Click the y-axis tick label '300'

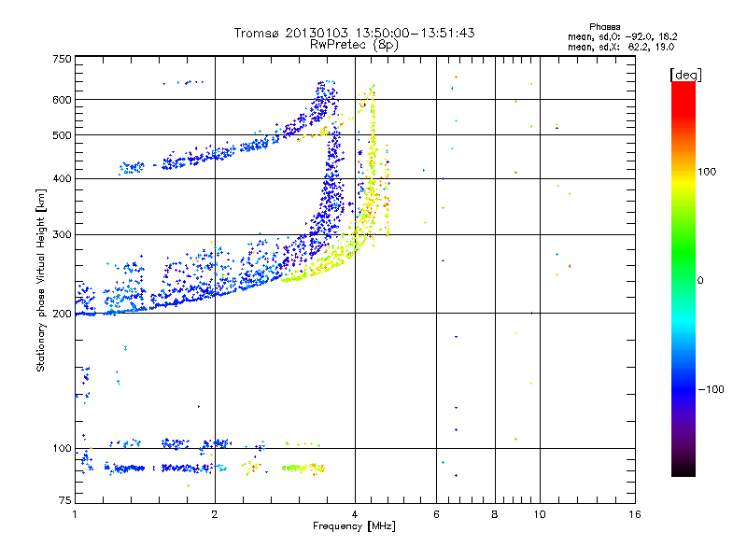tap(62, 235)
